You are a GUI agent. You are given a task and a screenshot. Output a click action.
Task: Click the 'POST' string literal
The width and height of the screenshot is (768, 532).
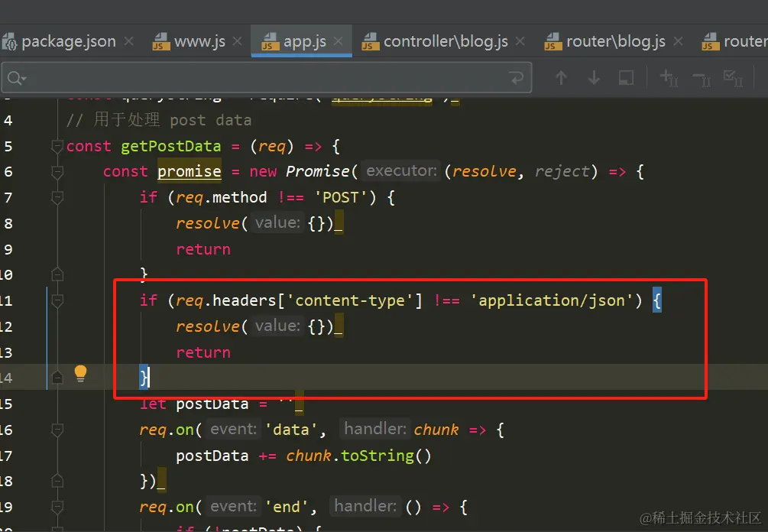coord(340,197)
